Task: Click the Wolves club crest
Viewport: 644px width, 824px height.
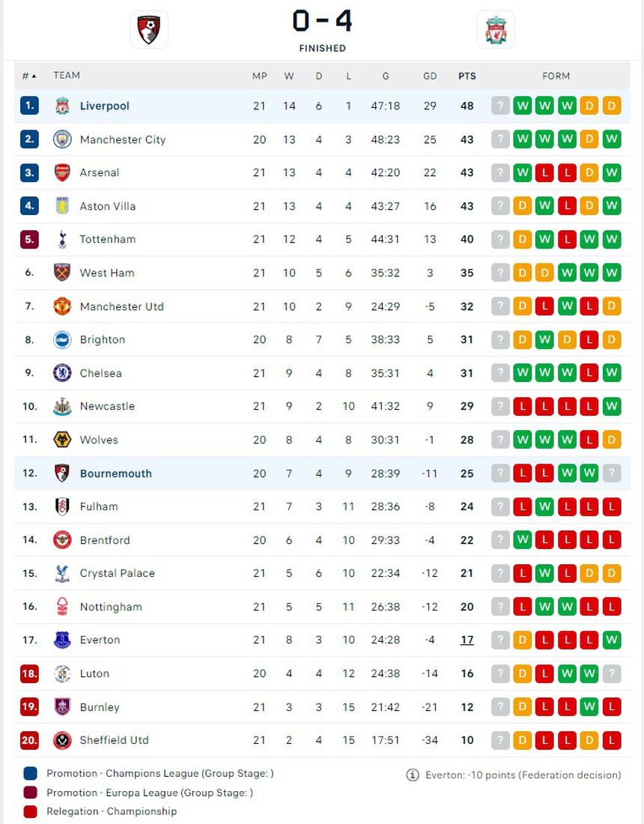Action: coord(62,440)
